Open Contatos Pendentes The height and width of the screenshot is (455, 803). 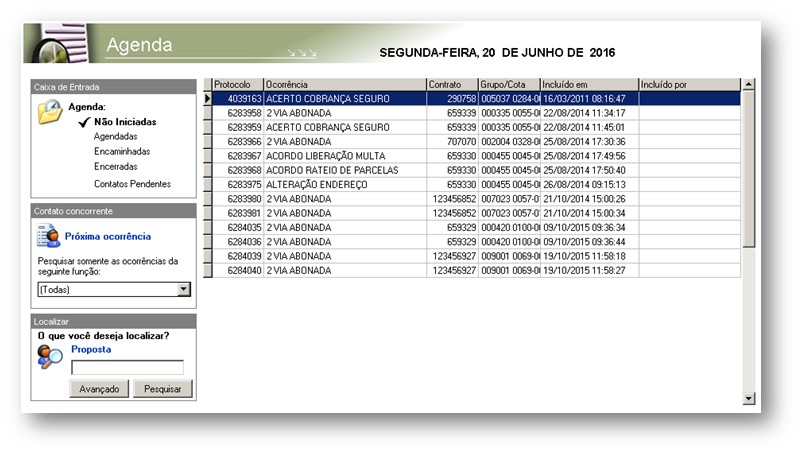[132, 184]
